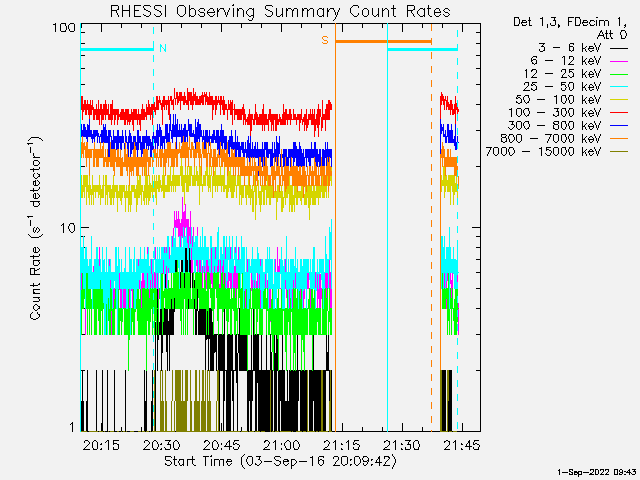This screenshot has height=480, width=640.
Task: Select the '800 - 7000 keV' legend entry
Action: coord(551,139)
